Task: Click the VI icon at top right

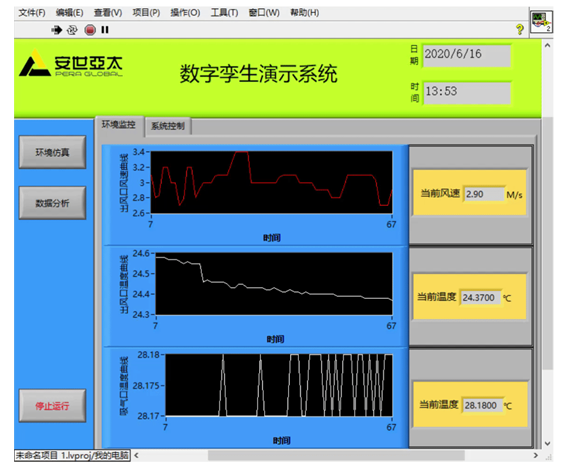Action: pos(541,22)
